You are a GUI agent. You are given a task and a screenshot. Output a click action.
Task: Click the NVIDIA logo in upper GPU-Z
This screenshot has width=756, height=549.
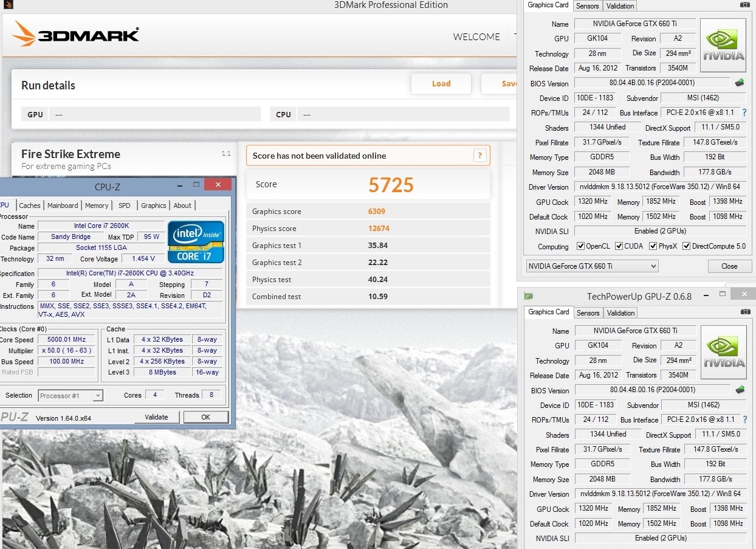[723, 46]
